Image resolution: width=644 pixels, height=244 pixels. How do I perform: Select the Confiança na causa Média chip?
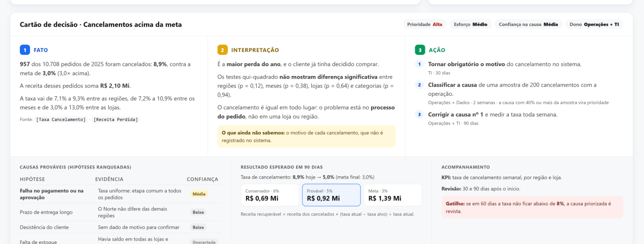coord(528,24)
